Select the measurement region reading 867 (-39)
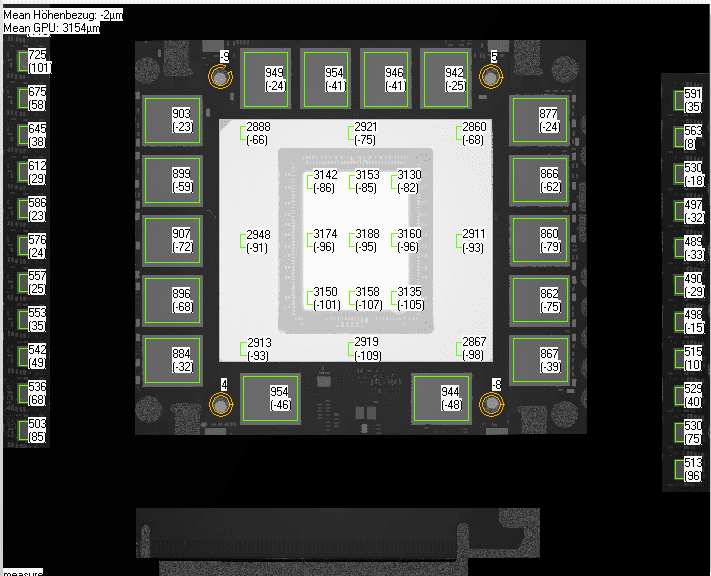The width and height of the screenshot is (711, 576). point(540,360)
